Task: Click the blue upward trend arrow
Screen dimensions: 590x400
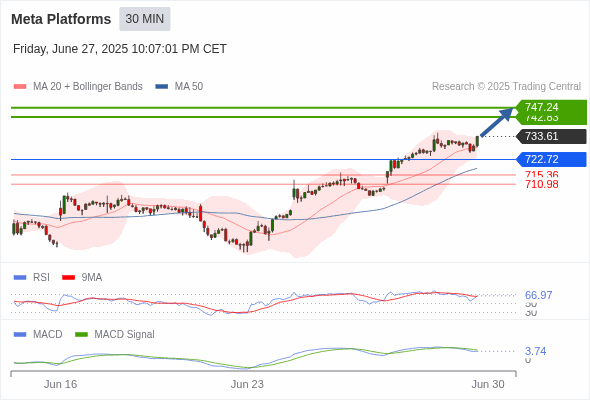Action: (497, 122)
